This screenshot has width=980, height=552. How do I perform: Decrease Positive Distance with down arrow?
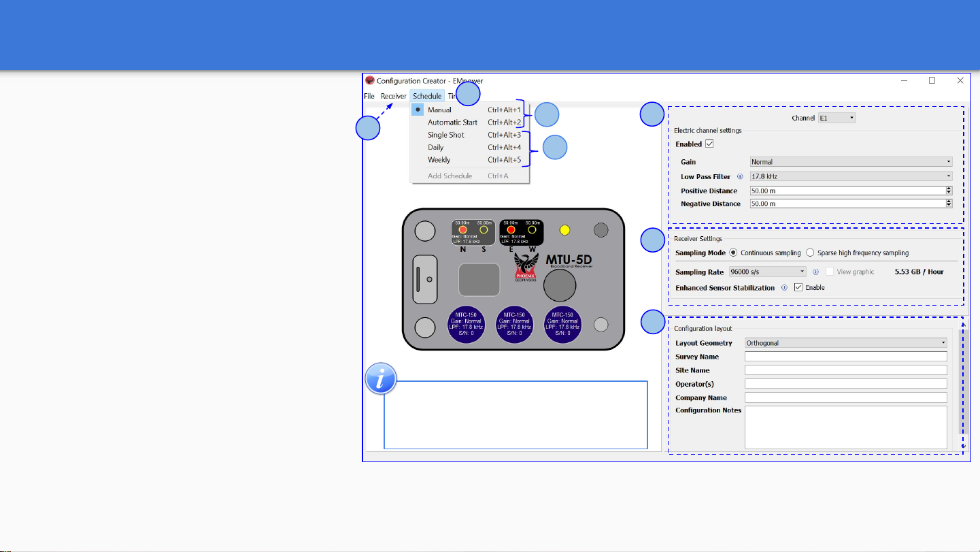point(949,193)
